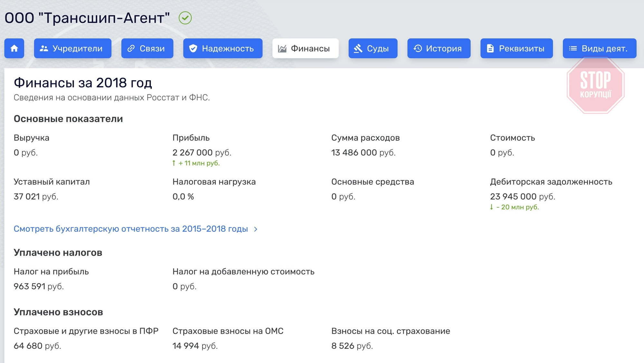Select the Надежность tab
This screenshot has width=644, height=363.
tap(222, 48)
